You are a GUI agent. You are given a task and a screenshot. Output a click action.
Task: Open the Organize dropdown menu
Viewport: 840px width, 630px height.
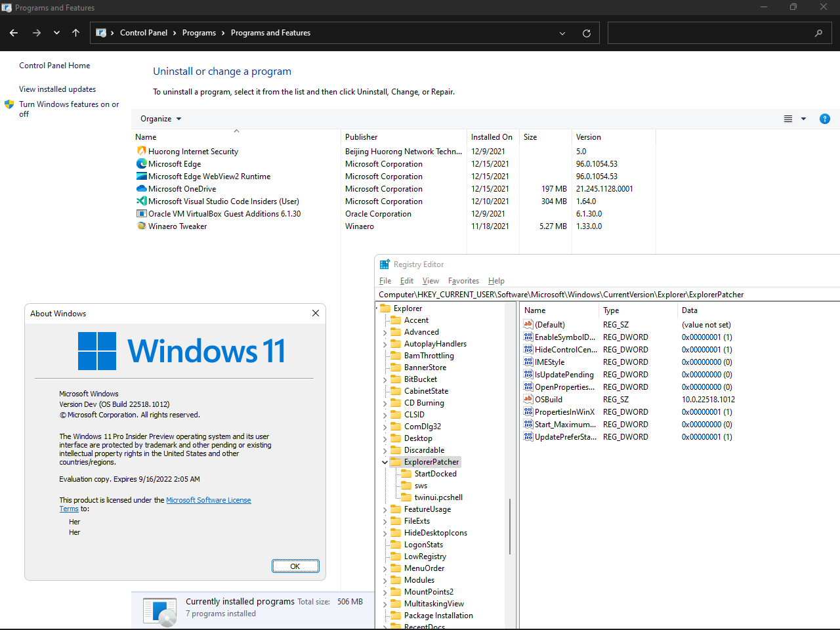point(161,119)
